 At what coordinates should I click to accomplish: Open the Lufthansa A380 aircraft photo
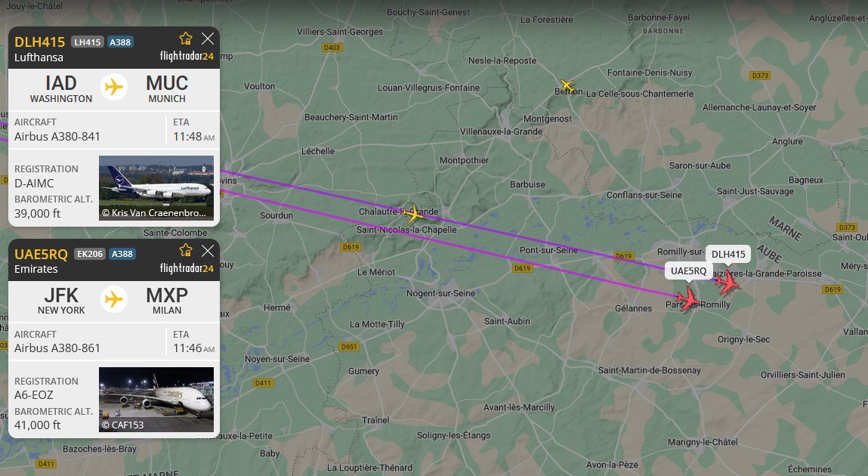pos(156,187)
